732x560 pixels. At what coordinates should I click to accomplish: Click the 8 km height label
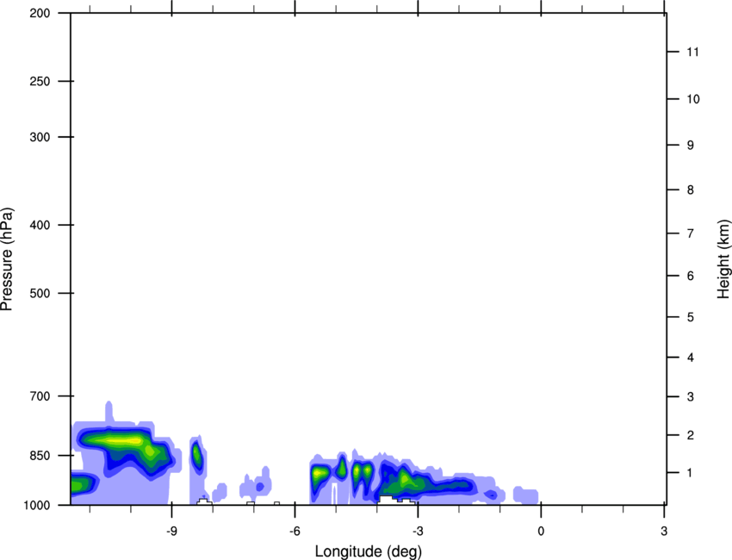690,190
